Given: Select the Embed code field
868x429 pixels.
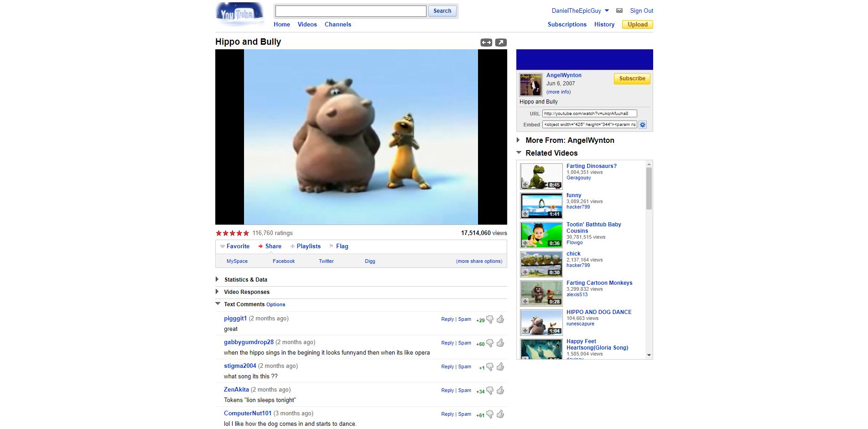Looking at the screenshot, I should [589, 125].
